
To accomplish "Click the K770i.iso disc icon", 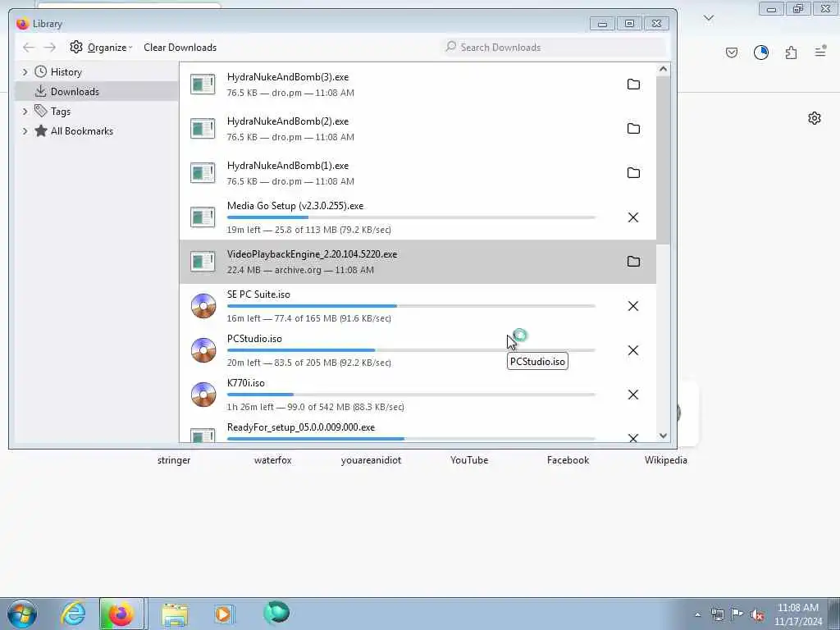I will point(203,395).
